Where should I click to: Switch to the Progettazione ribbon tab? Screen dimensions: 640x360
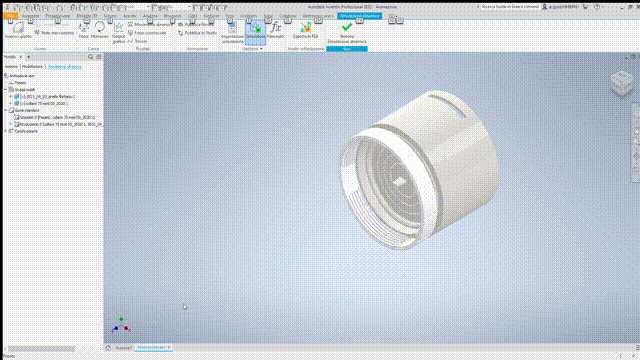[x=58, y=16]
